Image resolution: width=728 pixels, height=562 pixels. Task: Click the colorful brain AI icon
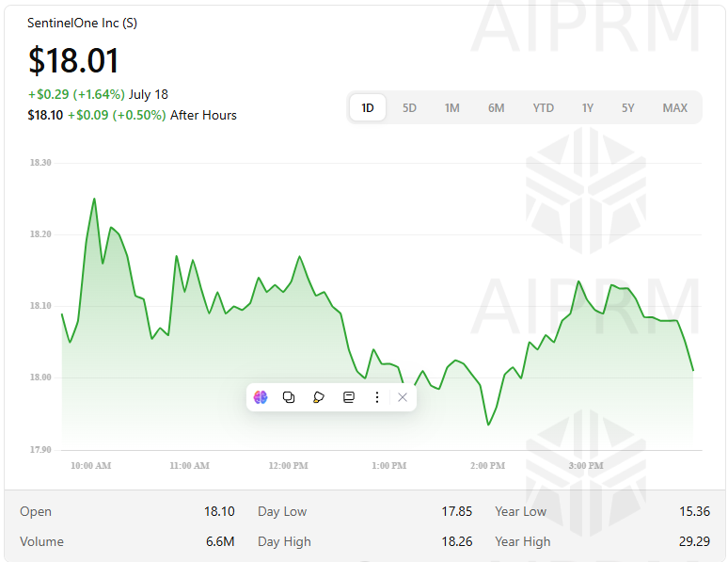pyautogui.click(x=261, y=397)
